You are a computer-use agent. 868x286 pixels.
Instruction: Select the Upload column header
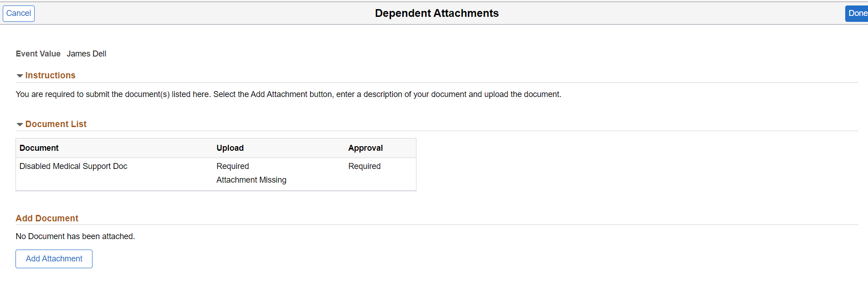point(230,148)
